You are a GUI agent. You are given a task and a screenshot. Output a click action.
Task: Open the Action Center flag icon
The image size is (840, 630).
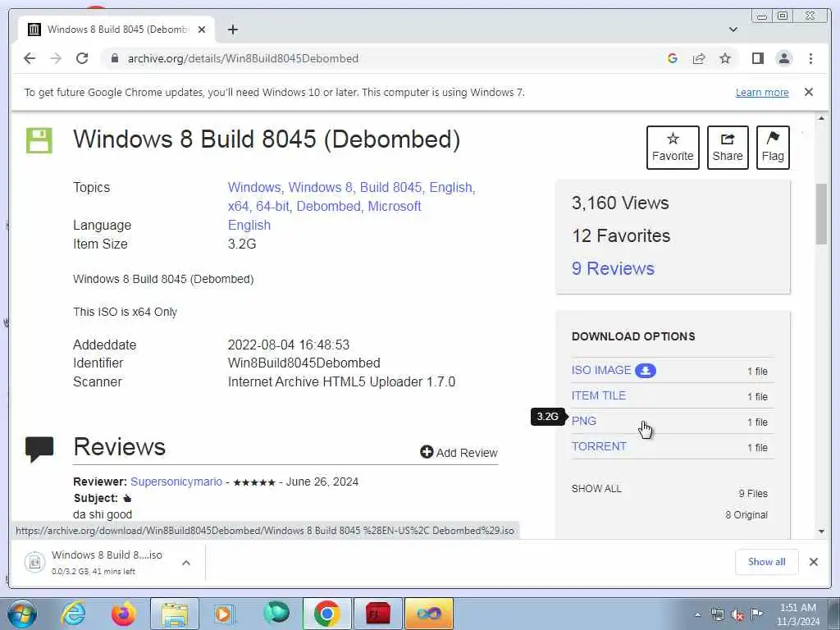(x=756, y=614)
